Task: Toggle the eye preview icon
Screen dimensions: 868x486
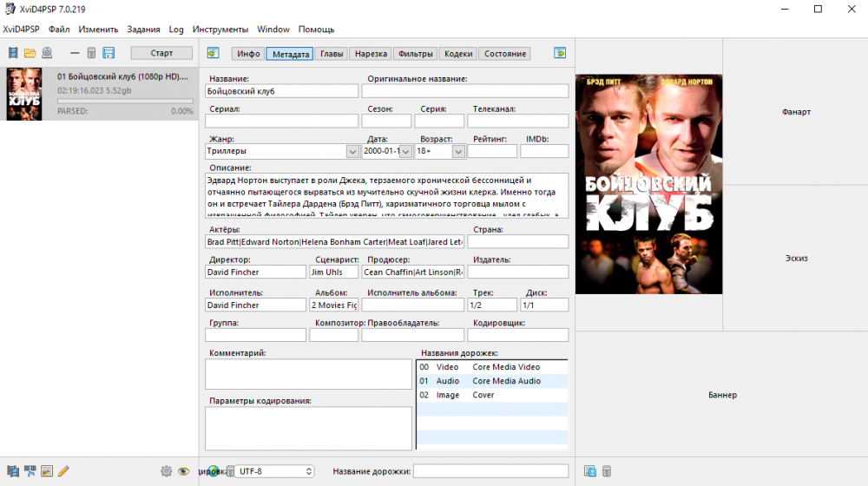Action: [x=183, y=471]
